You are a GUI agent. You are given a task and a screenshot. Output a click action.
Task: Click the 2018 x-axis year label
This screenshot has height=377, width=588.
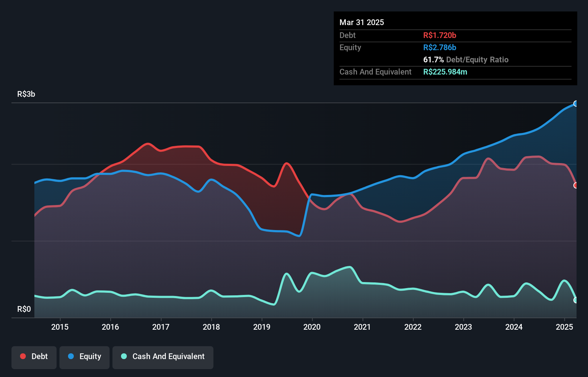pyautogui.click(x=211, y=327)
